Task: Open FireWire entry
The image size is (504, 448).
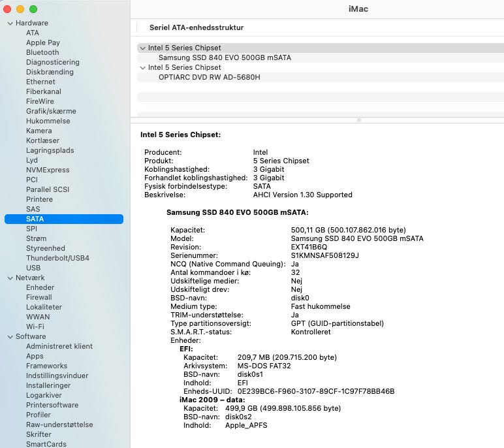Action: [x=40, y=101]
